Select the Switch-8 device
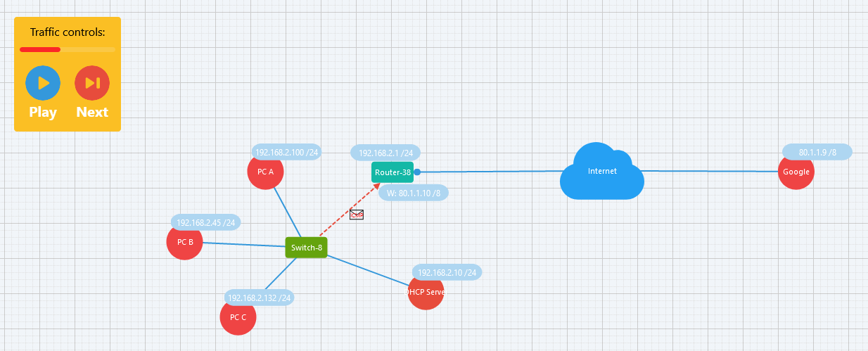Image resolution: width=868 pixels, height=351 pixels. pyautogui.click(x=306, y=248)
